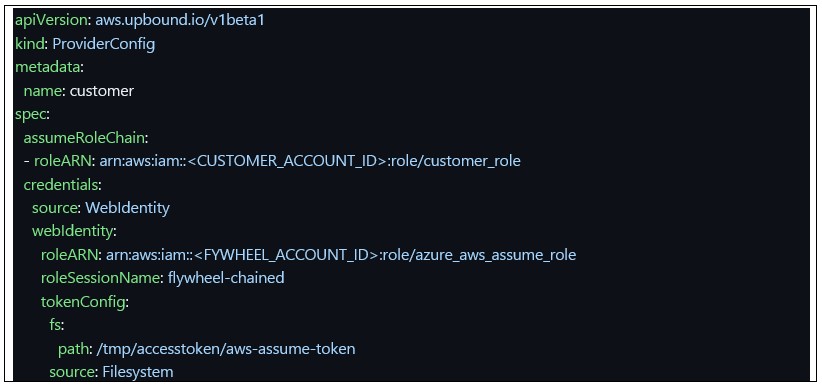Click the customer_role text
Image resolution: width=822 pixels, height=387 pixels.
tap(472, 162)
